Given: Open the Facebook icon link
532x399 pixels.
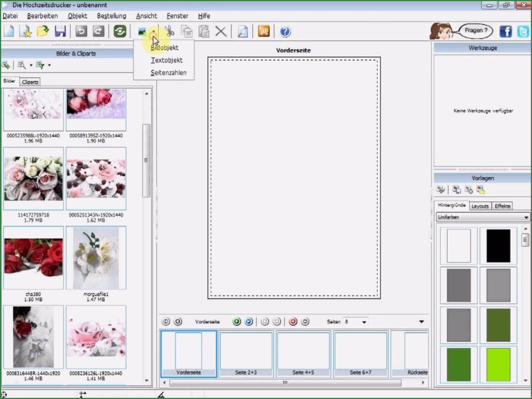Looking at the screenshot, I should (x=505, y=31).
